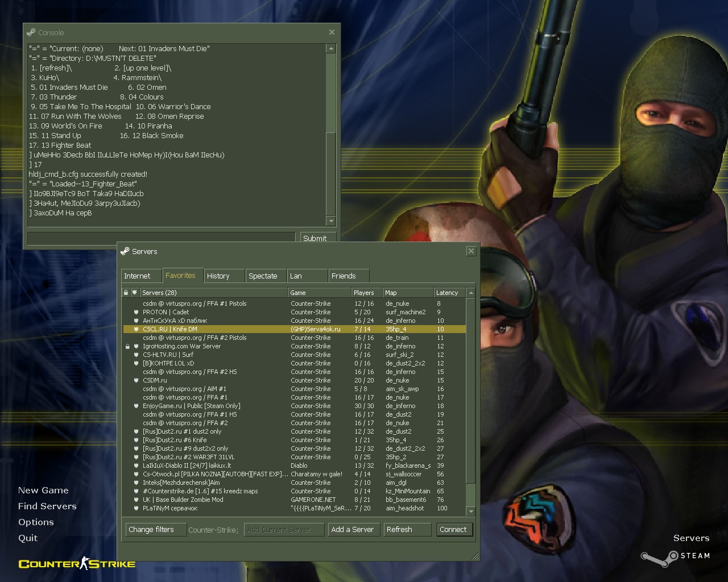Click the surf_machine2 map cell

click(406, 312)
